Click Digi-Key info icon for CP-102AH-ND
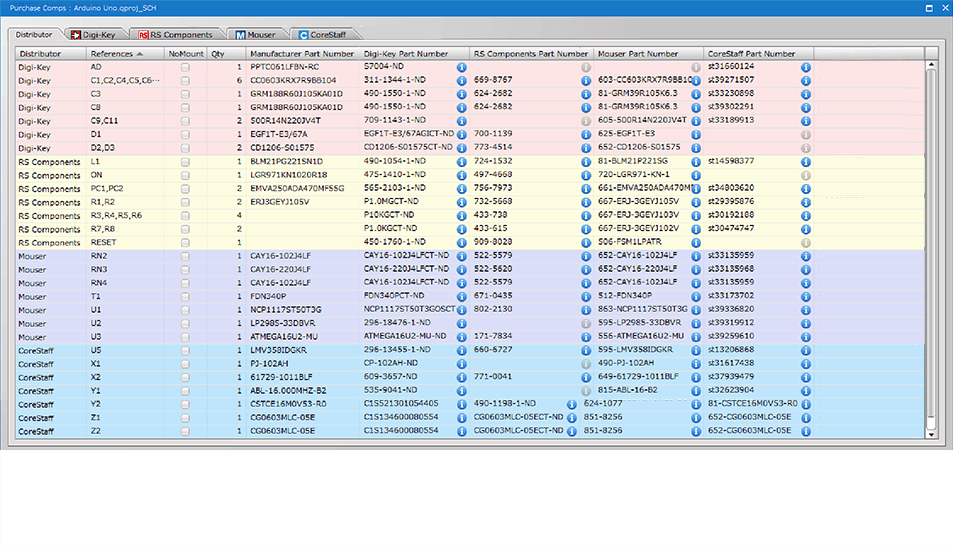Viewport: 953px width, 545px height. click(461, 364)
